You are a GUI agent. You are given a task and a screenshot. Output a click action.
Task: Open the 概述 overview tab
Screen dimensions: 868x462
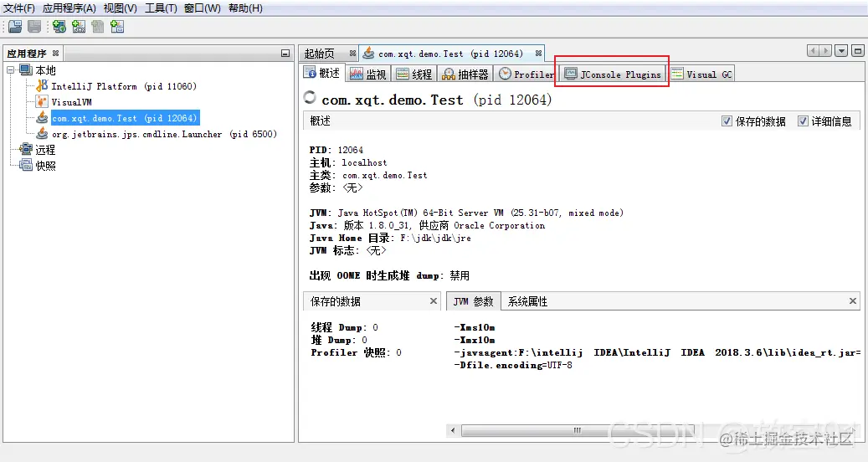pyautogui.click(x=323, y=73)
